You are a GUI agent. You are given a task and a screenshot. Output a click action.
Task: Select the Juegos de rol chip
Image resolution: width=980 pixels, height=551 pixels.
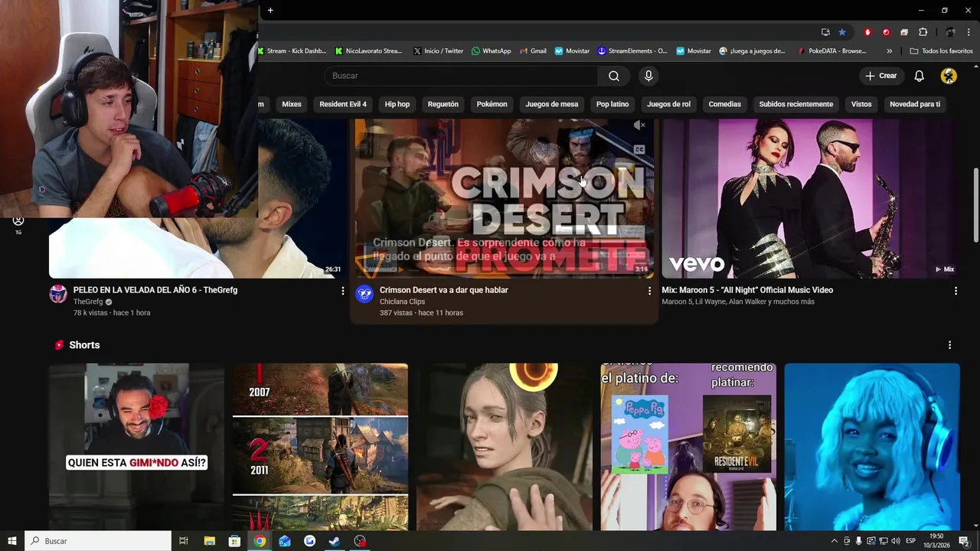(x=669, y=104)
